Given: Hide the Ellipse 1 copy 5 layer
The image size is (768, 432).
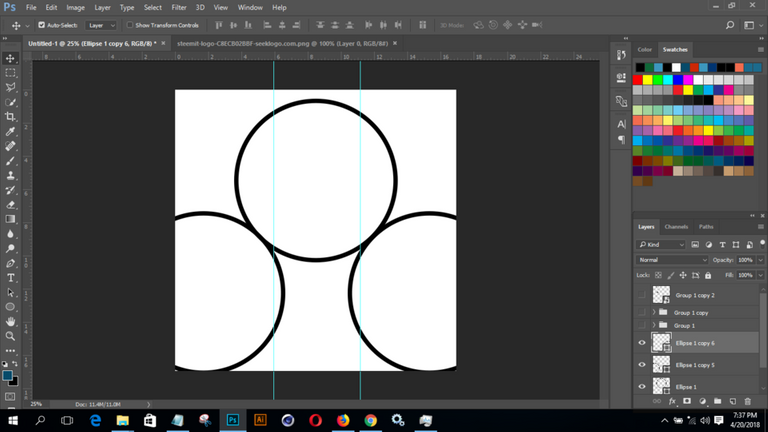Looking at the screenshot, I should [642, 365].
